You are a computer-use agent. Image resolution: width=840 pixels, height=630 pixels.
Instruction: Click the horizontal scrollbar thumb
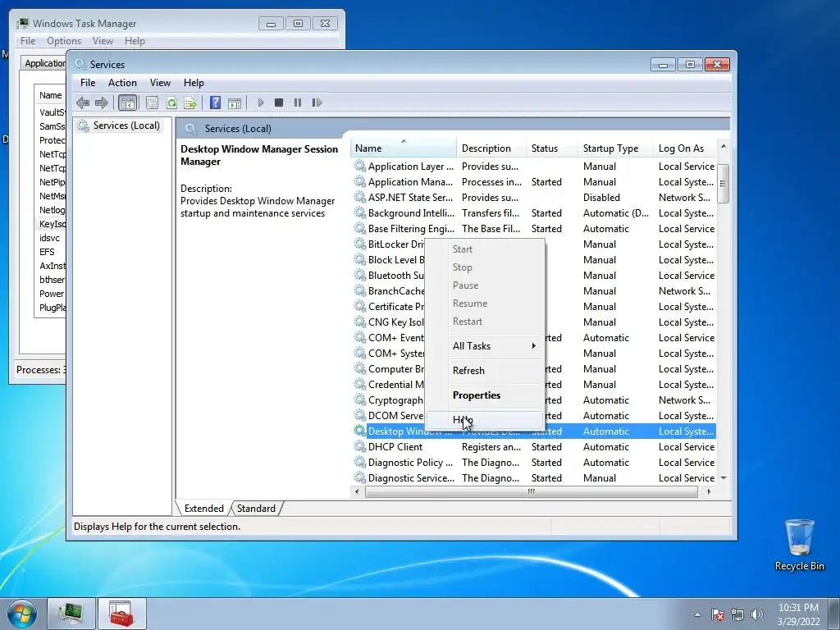tap(531, 492)
